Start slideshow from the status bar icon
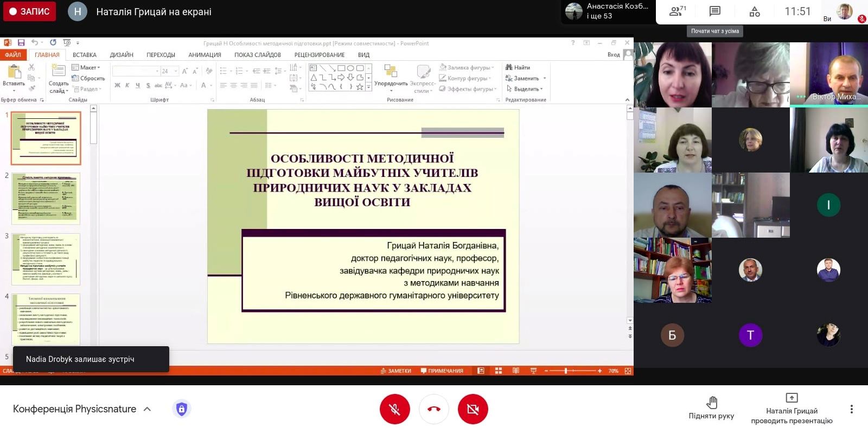This screenshot has width=868, height=433. click(533, 371)
